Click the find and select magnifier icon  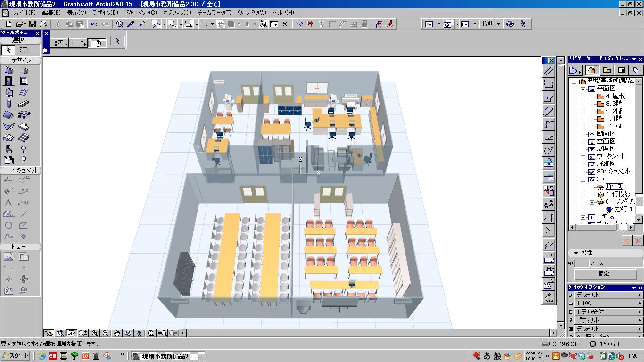pyautogui.click(x=120, y=24)
